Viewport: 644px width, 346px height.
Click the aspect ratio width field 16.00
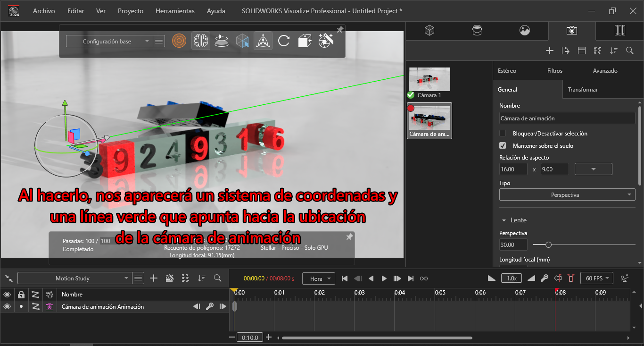click(513, 169)
